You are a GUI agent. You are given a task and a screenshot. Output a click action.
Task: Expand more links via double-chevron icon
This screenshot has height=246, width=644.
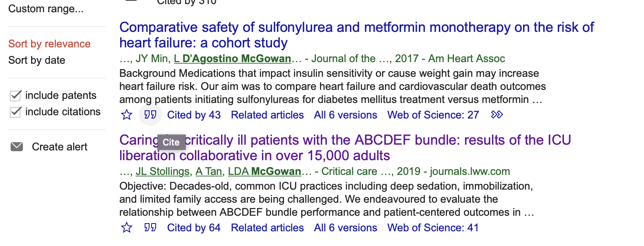496,115
